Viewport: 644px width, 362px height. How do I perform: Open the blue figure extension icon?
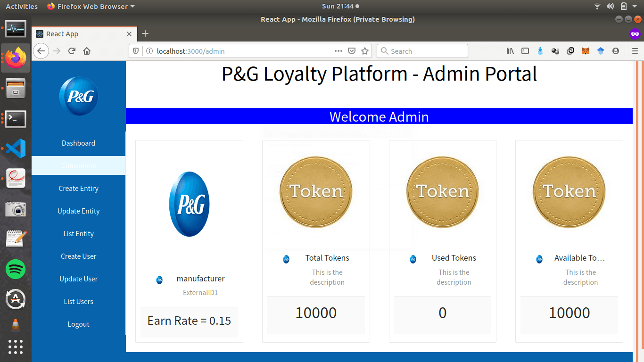[x=540, y=51]
